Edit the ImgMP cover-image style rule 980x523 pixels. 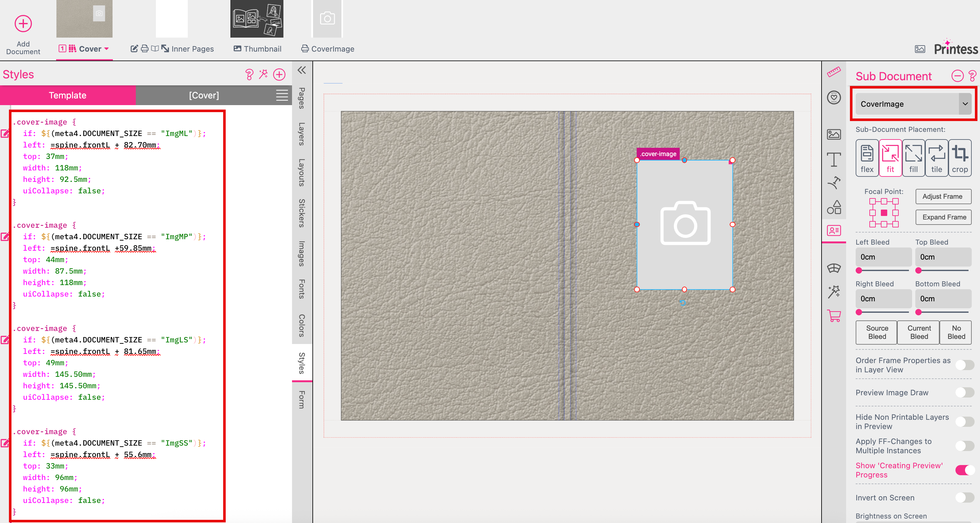coord(5,237)
